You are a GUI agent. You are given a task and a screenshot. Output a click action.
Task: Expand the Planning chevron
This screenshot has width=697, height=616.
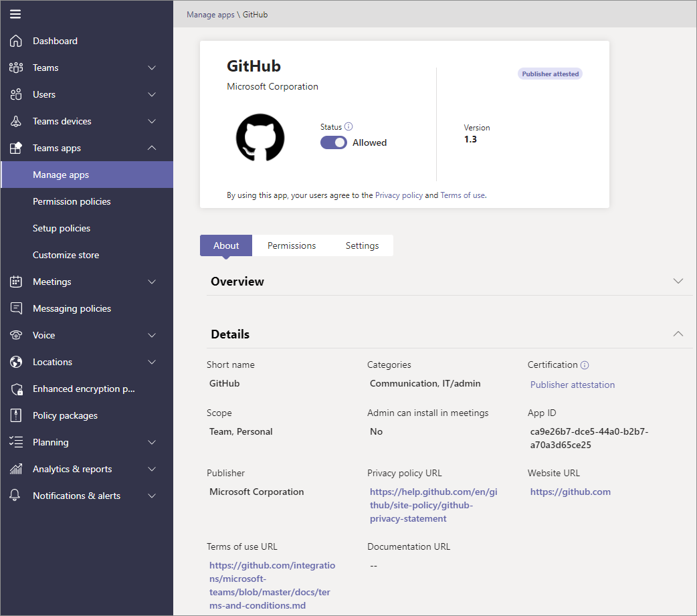pos(152,442)
